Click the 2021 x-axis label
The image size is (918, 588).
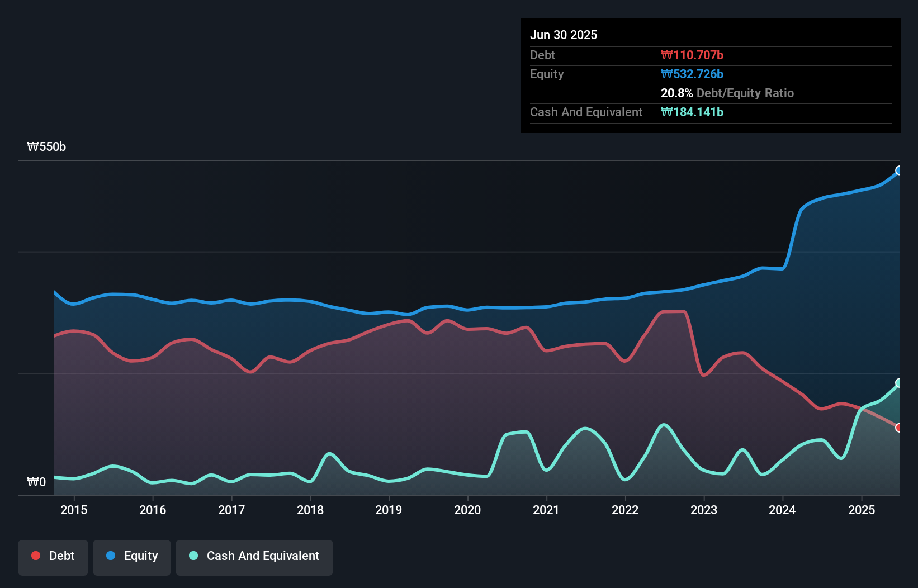[x=546, y=510]
